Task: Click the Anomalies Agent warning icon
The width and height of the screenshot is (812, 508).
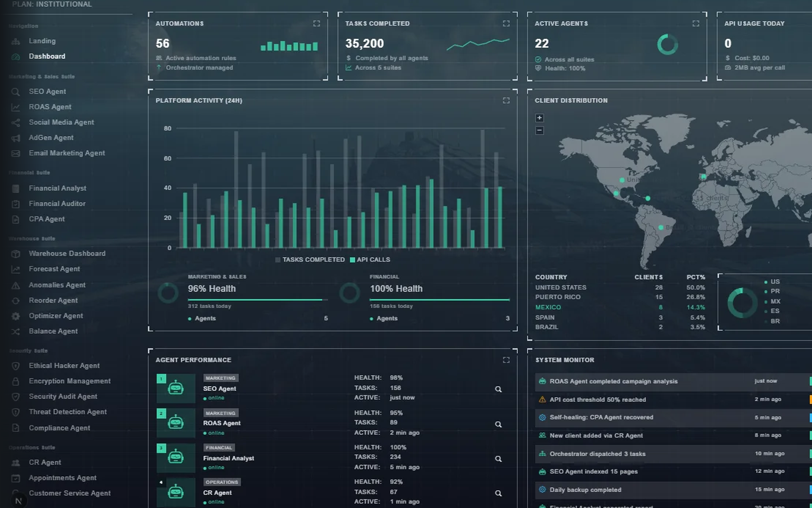Action: pos(16,285)
